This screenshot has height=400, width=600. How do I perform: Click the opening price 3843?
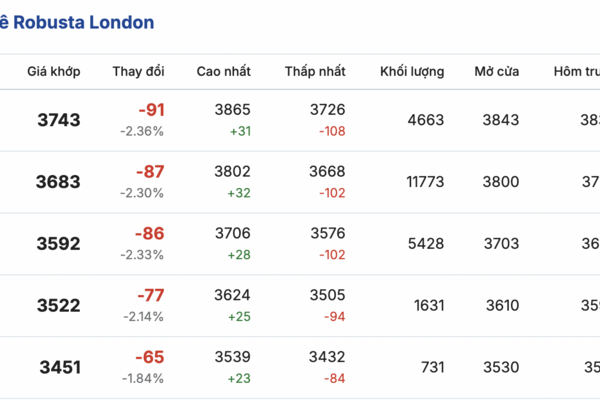point(500,120)
